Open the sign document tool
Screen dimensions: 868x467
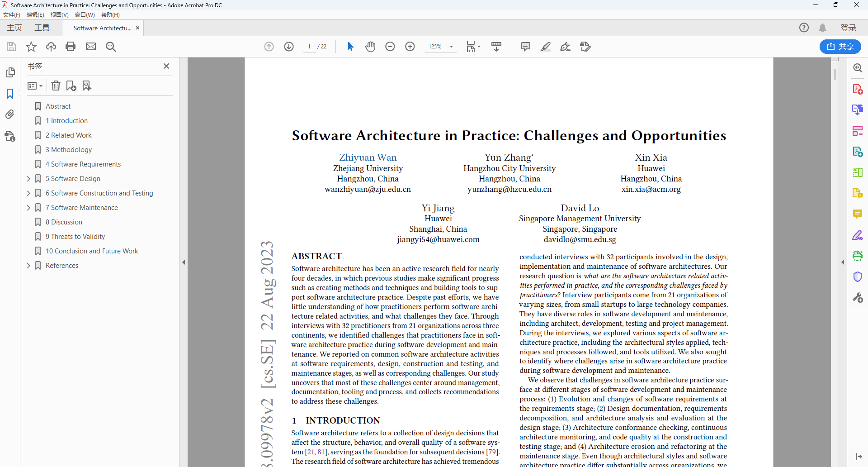point(566,47)
